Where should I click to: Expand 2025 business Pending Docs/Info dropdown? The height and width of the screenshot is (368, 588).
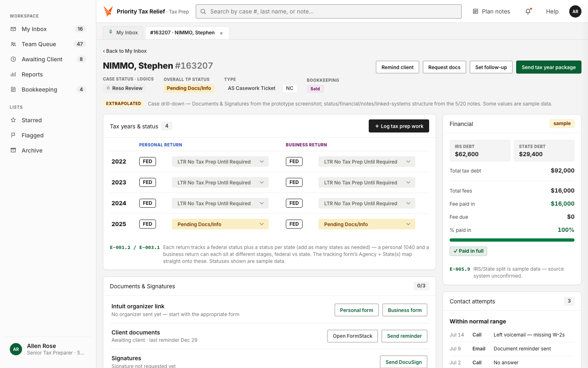coord(367,224)
